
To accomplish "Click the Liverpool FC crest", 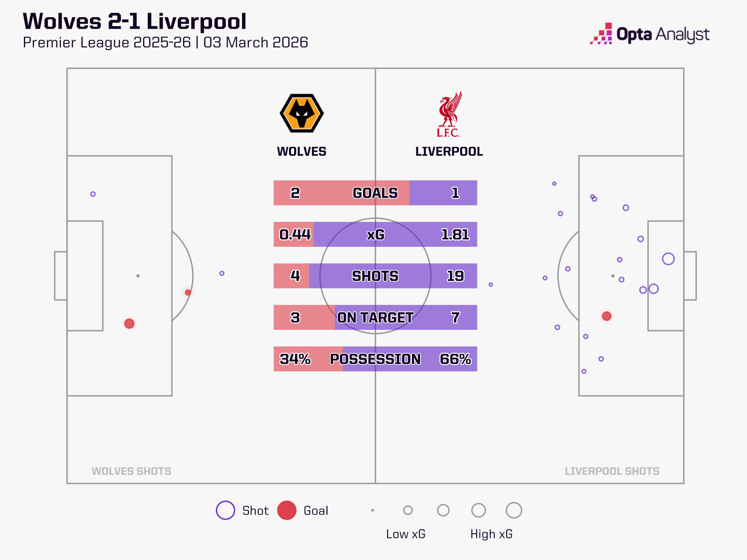I will 449,114.
